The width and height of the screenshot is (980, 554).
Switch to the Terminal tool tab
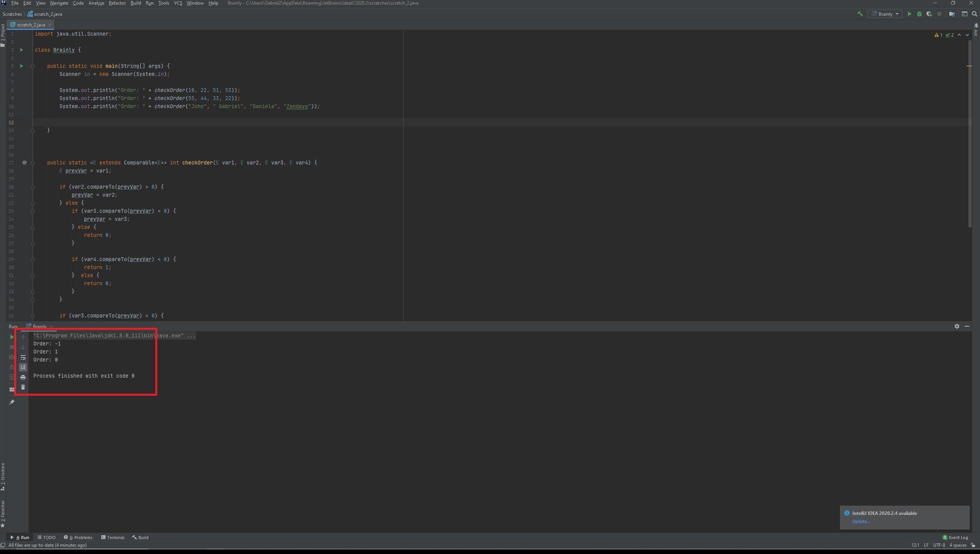112,538
